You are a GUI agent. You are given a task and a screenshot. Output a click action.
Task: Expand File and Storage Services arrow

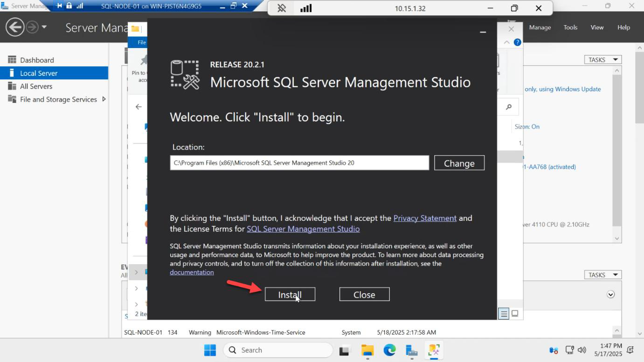pyautogui.click(x=104, y=99)
